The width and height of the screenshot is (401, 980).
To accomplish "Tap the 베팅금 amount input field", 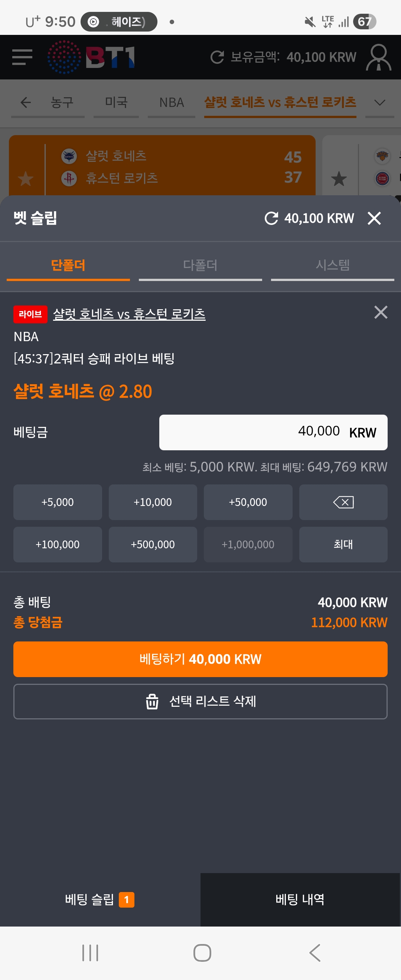I will pos(273,432).
